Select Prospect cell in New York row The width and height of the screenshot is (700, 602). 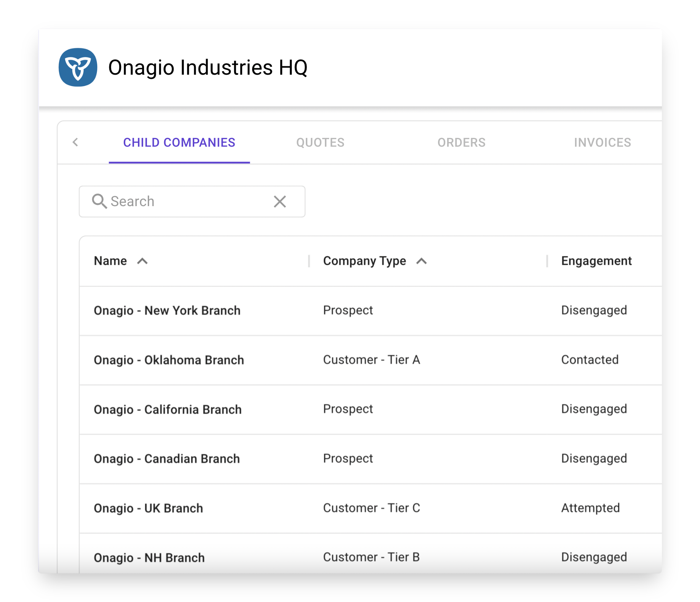coord(348,311)
